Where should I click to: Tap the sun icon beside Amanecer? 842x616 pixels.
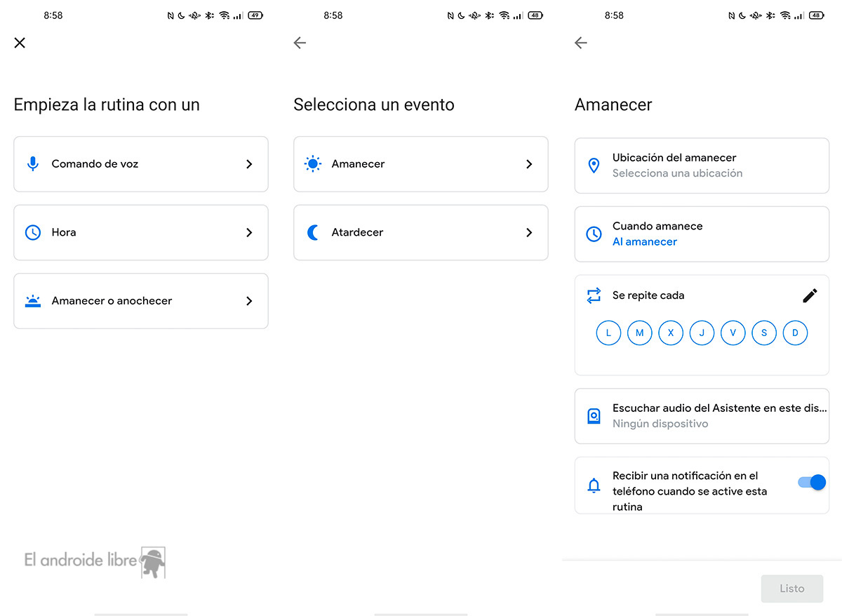pos(312,164)
